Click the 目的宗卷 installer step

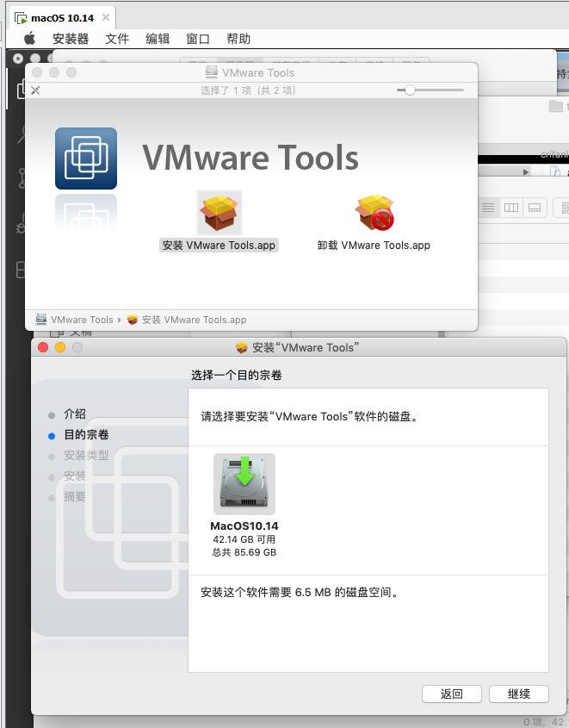click(x=86, y=434)
